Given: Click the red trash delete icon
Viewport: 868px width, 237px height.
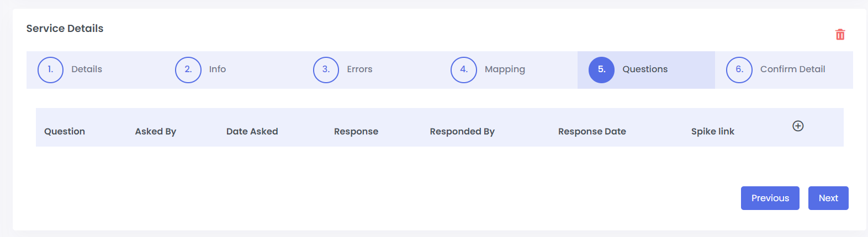Looking at the screenshot, I should pos(840,35).
